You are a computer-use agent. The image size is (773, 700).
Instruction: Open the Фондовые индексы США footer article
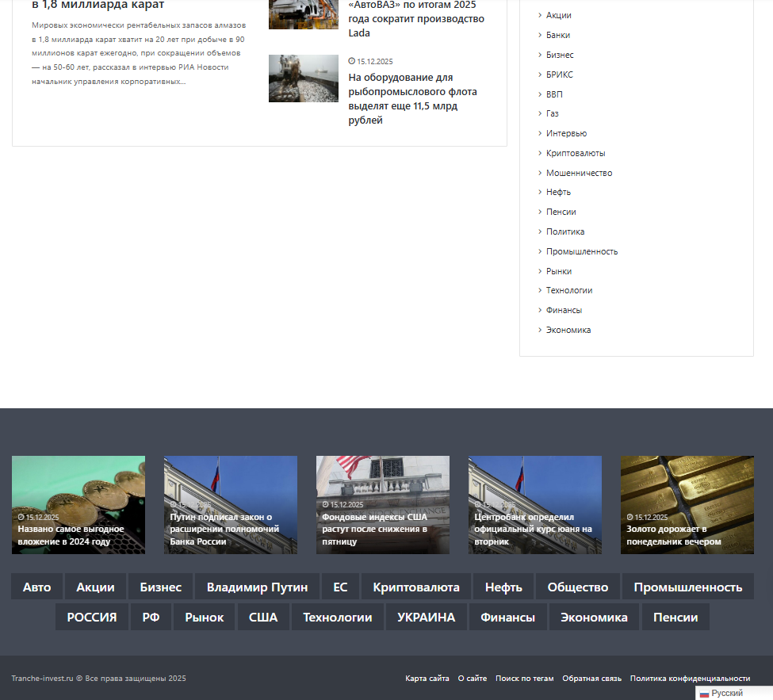click(383, 505)
